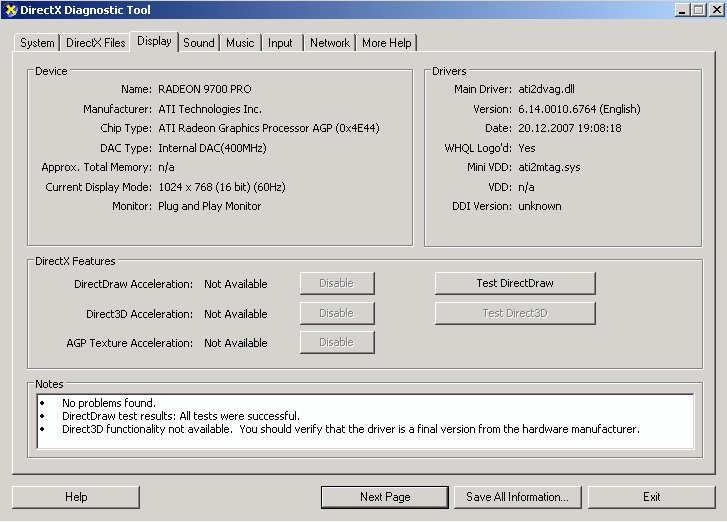Open Help at the bottom left
727x522 pixels.
(x=76, y=497)
